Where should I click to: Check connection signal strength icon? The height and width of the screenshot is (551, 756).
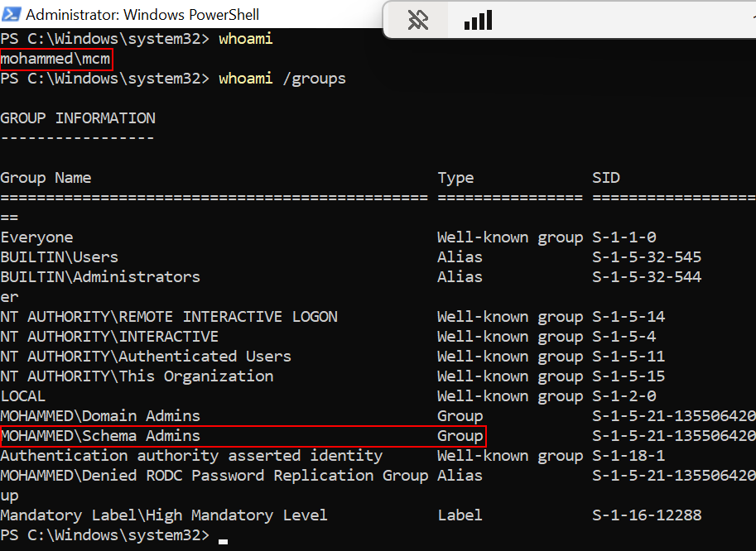pyautogui.click(x=478, y=20)
